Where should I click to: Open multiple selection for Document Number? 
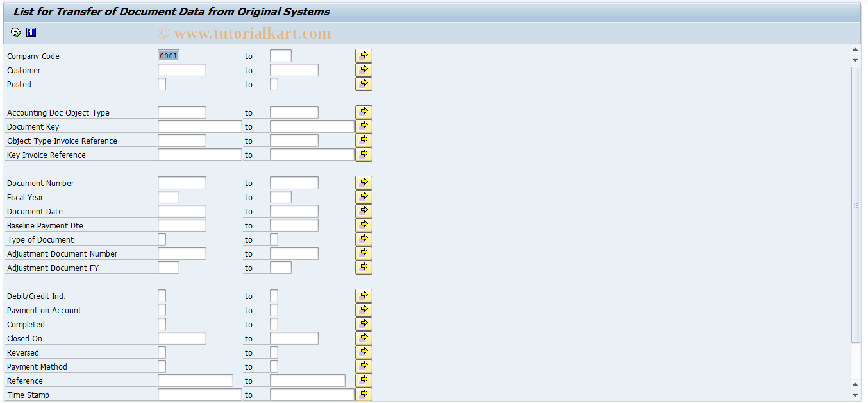point(363,183)
